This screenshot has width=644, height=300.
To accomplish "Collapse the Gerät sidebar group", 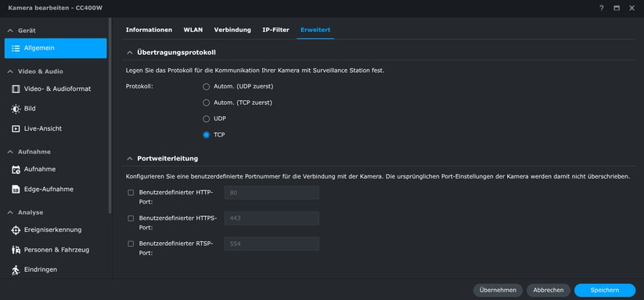I will point(10,31).
